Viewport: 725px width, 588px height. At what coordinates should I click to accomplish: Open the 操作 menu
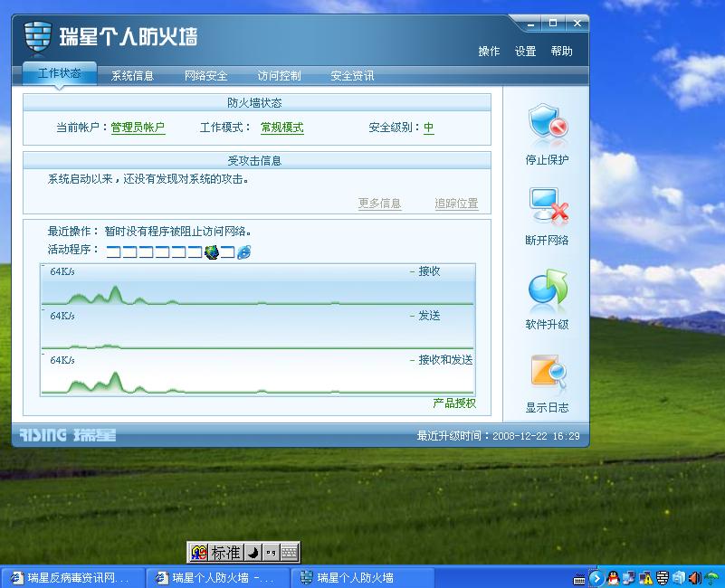tap(489, 51)
